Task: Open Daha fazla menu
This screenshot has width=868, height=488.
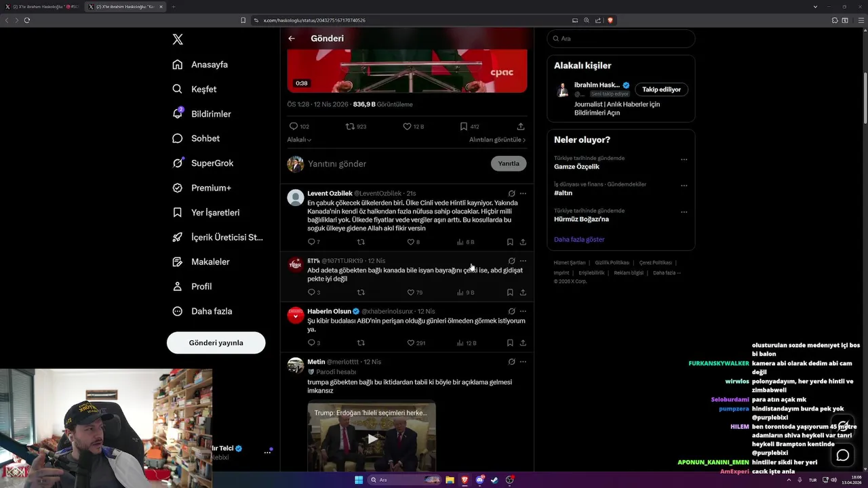Action: coord(202,311)
